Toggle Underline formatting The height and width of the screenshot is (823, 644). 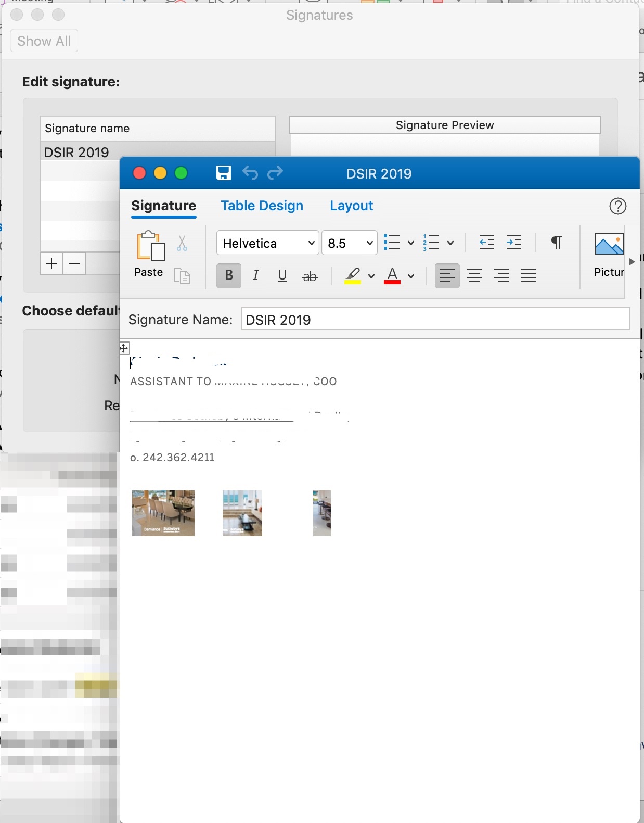coord(282,275)
